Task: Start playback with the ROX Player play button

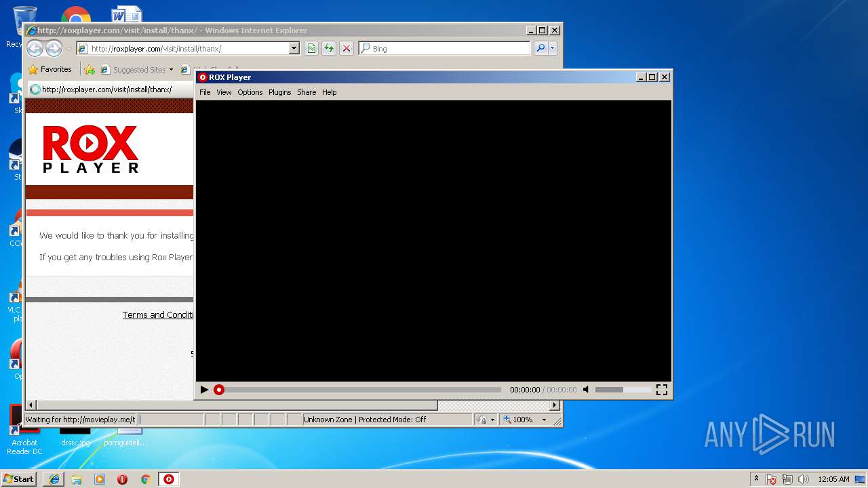Action: [x=204, y=390]
